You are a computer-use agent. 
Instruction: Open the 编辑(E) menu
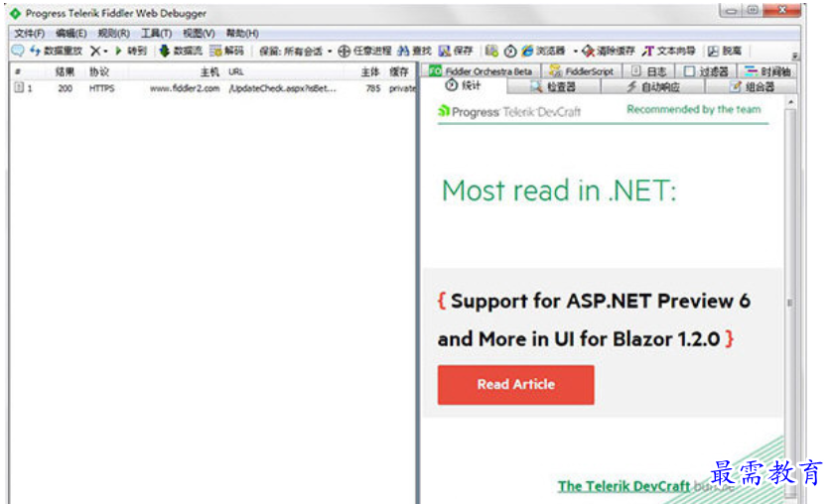pyautogui.click(x=71, y=33)
